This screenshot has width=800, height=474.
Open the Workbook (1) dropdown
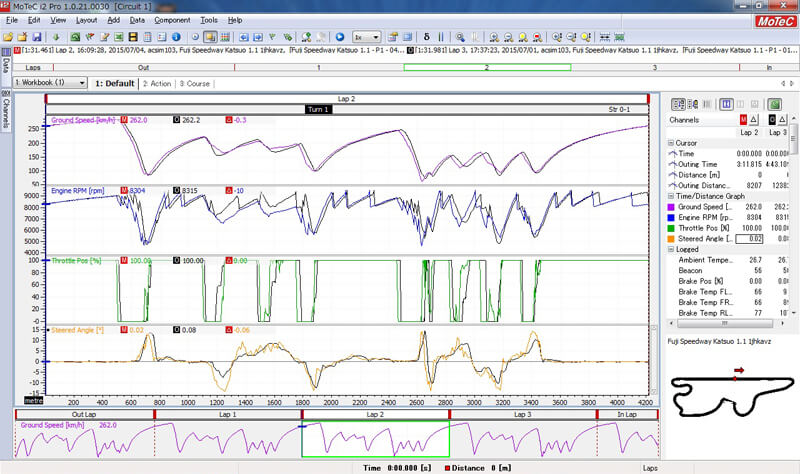coord(50,83)
